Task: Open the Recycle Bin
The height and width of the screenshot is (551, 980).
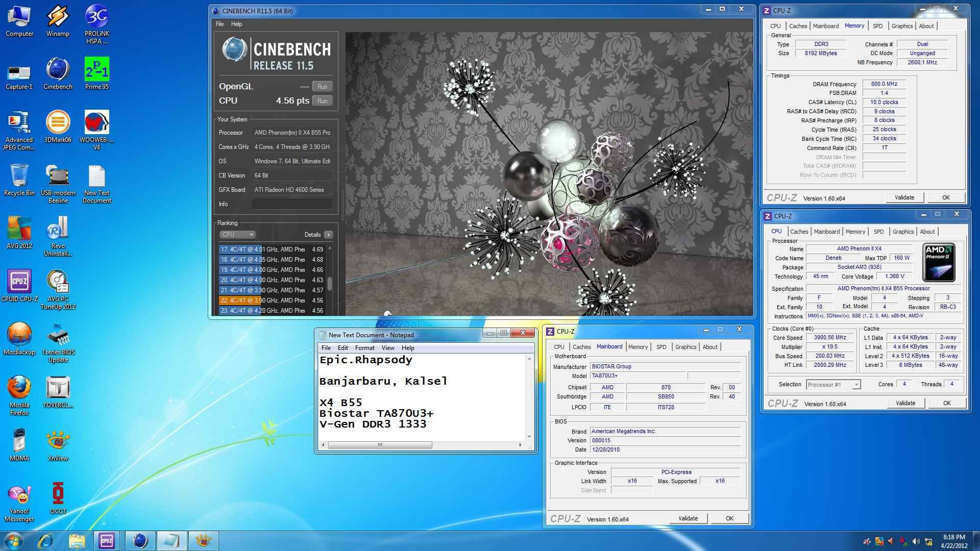Action: point(19,180)
